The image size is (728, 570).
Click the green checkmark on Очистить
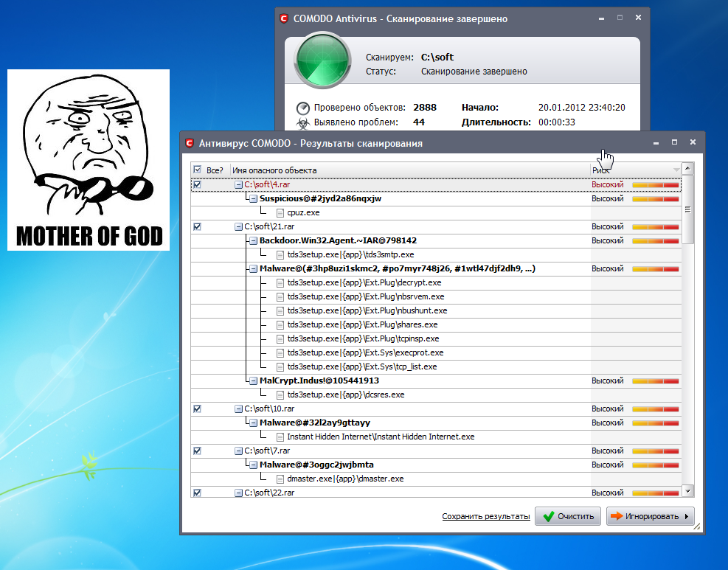pyautogui.click(x=548, y=516)
